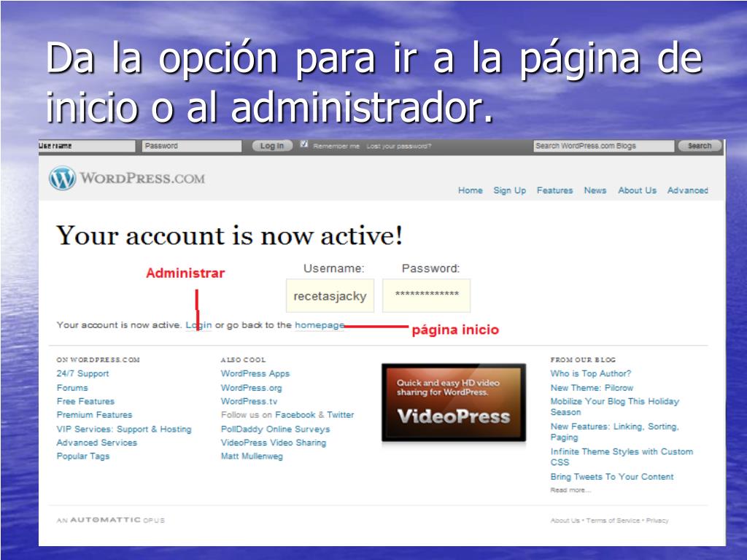Image resolution: width=747 pixels, height=560 pixels.
Task: Open New Features: Linking, Sorting, Paging
Action: [614, 432]
